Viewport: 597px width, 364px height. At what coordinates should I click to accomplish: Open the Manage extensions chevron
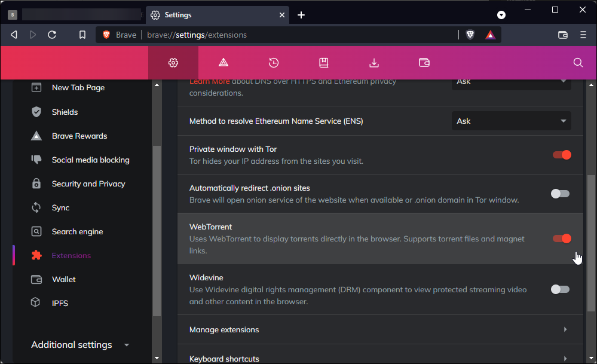click(x=565, y=329)
